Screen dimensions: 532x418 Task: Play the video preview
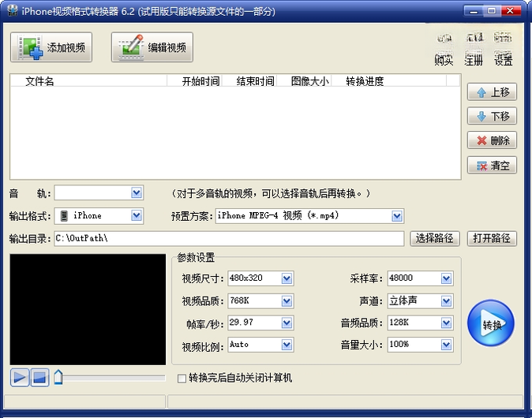coord(20,377)
